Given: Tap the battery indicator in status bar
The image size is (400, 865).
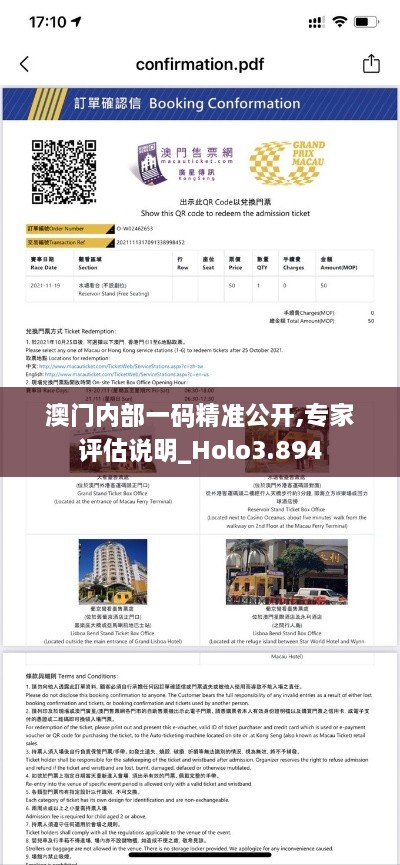Looking at the screenshot, I should click(366, 22).
